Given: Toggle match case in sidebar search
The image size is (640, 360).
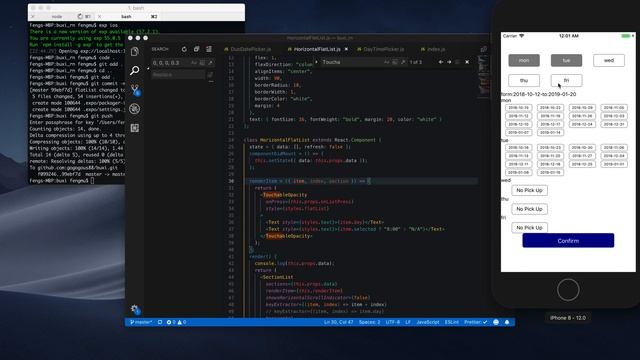Looking at the screenshot, I should coord(194,63).
